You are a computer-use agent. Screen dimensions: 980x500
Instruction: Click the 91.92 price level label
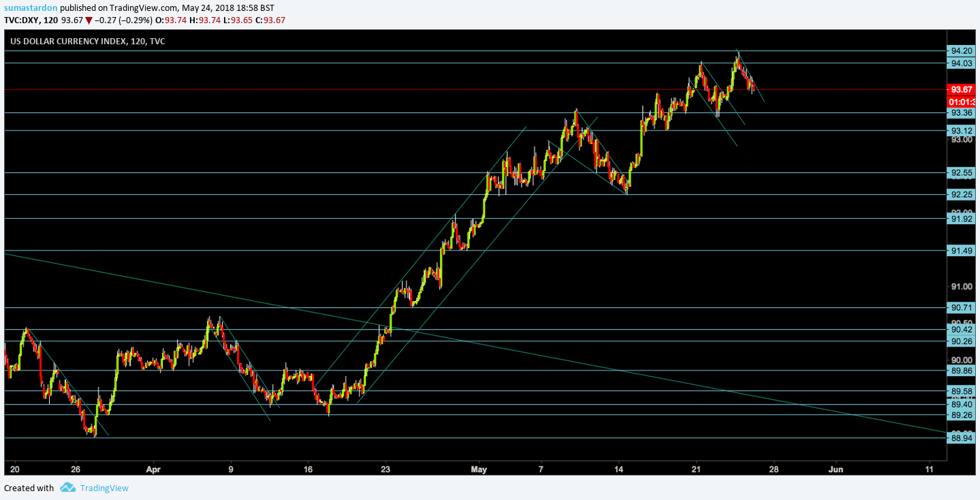coord(962,219)
